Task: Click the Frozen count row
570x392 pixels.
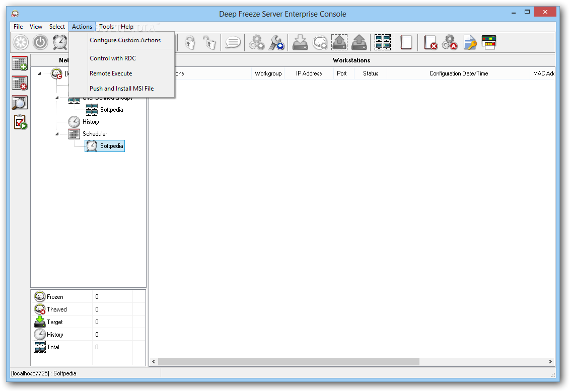Action: point(88,297)
